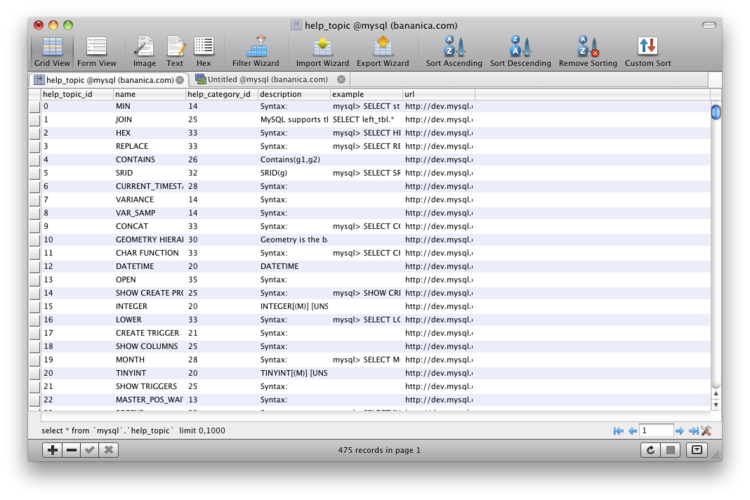Select the TINYINT name cell
The width and height of the screenshot is (750, 500).
click(x=149, y=373)
